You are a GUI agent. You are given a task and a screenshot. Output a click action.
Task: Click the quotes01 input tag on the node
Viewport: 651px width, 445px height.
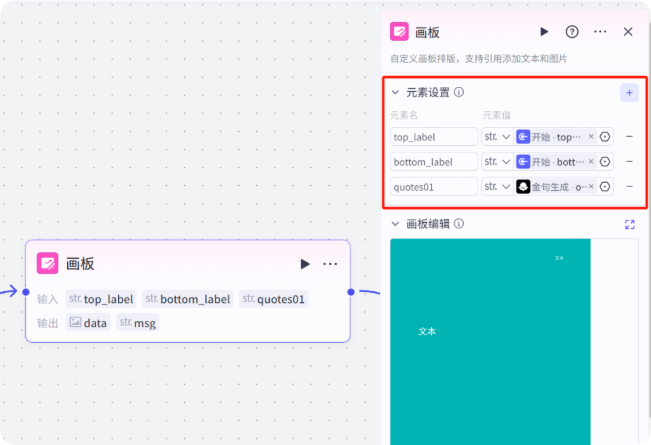click(x=274, y=299)
